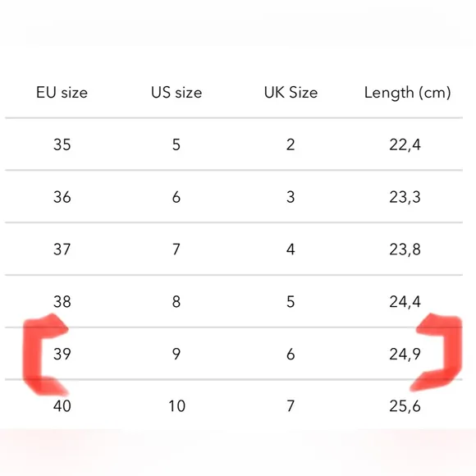Select EU size 35 cell

coord(62,144)
